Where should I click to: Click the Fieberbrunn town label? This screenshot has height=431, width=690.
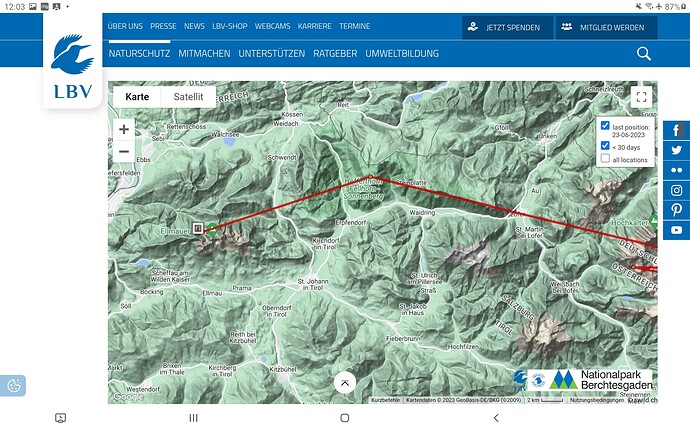[x=403, y=339]
